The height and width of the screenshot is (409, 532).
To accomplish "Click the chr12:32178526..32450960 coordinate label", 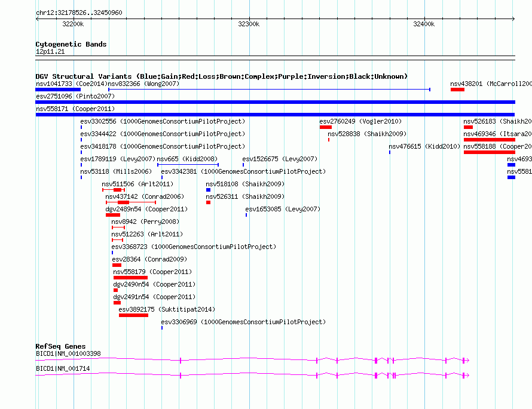I will click(79, 13).
